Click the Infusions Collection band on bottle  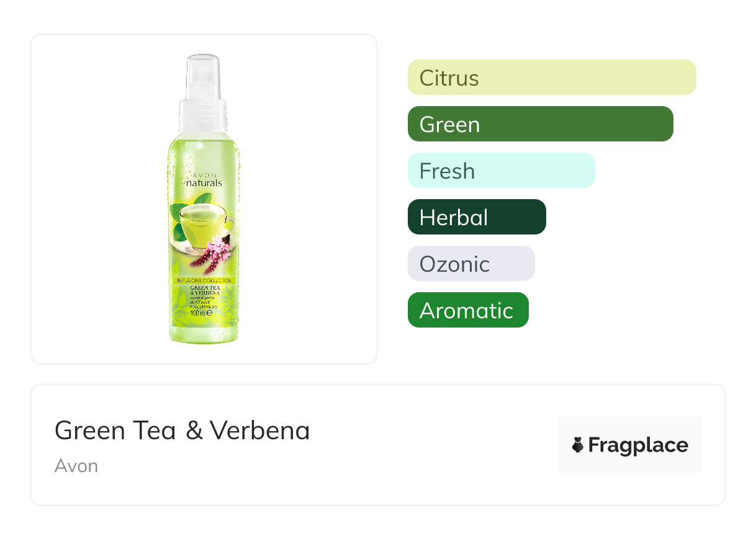[203, 280]
